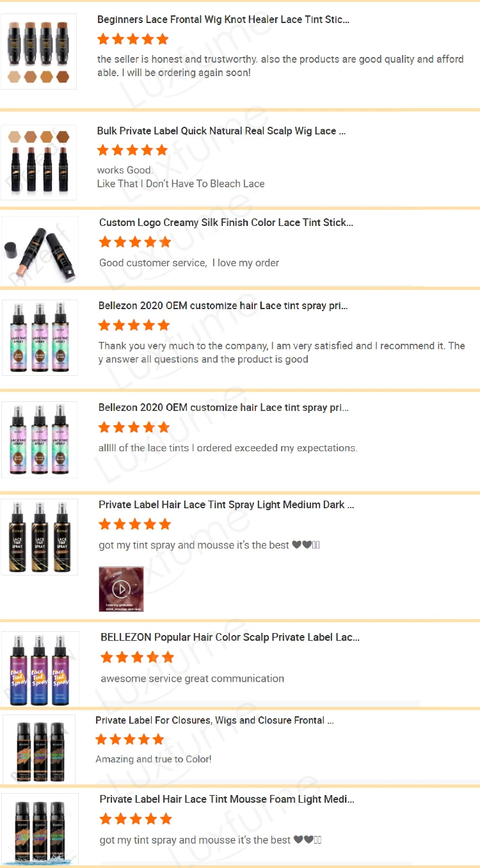This screenshot has width=480, height=868.
Task: Click the second Bellezon 2020 OEM spray thumbnail
Action: pyautogui.click(x=39, y=440)
